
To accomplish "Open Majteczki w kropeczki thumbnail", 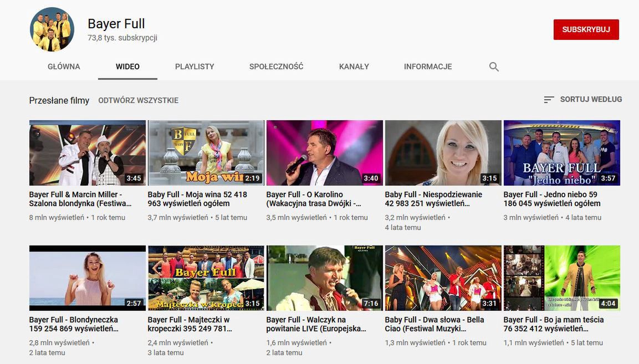I will [206, 278].
